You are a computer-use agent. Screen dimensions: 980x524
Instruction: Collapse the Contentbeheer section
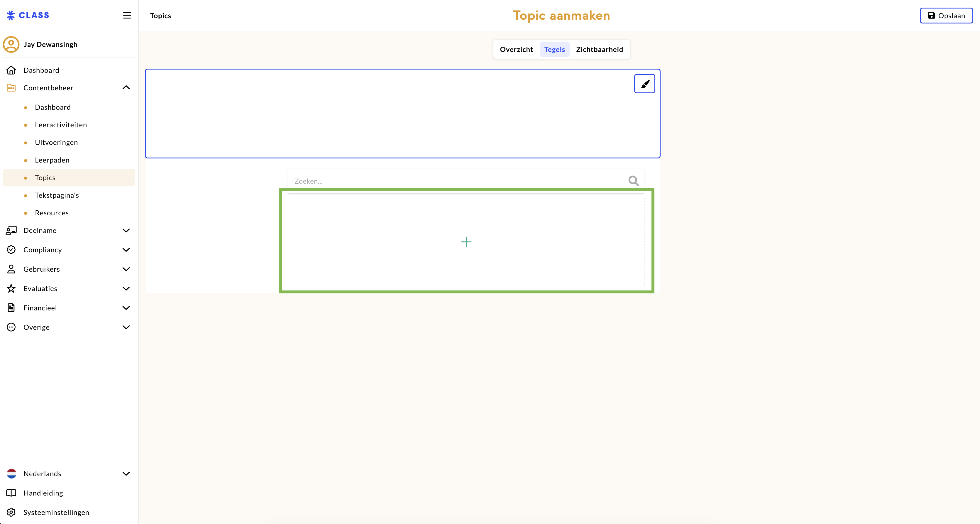(x=126, y=88)
